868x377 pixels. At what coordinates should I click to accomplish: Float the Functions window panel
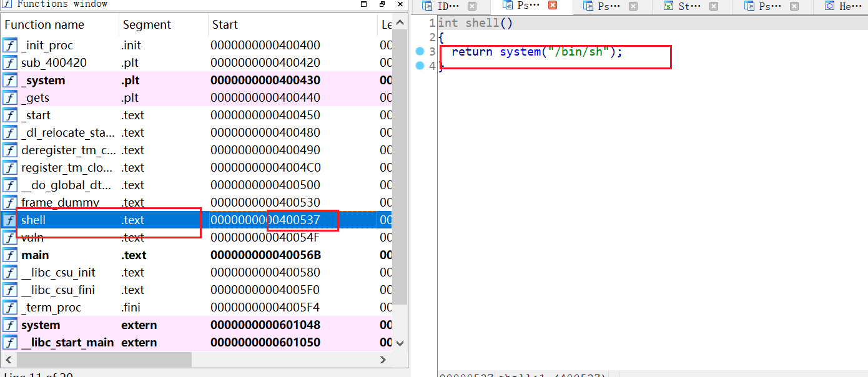pos(383,4)
